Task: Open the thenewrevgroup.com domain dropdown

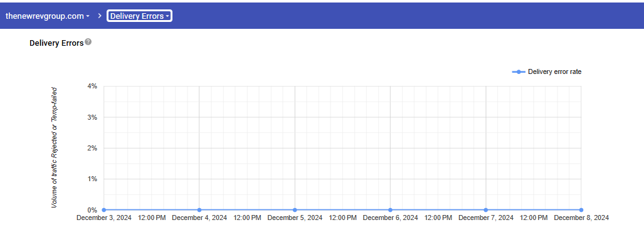Action: point(48,16)
